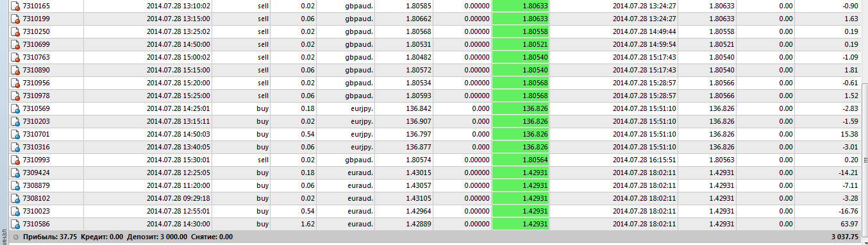Click the order icon for ticket 7310763
The width and height of the screenshot is (868, 245).
15,57
